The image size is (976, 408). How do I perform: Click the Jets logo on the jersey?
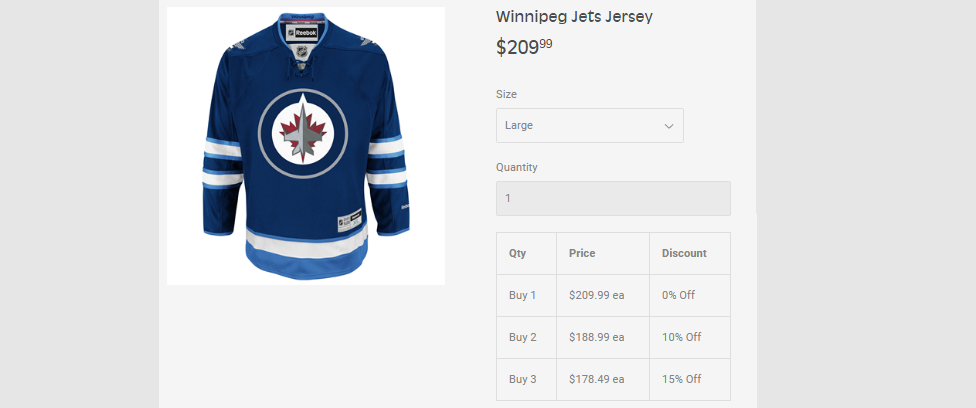point(303,133)
